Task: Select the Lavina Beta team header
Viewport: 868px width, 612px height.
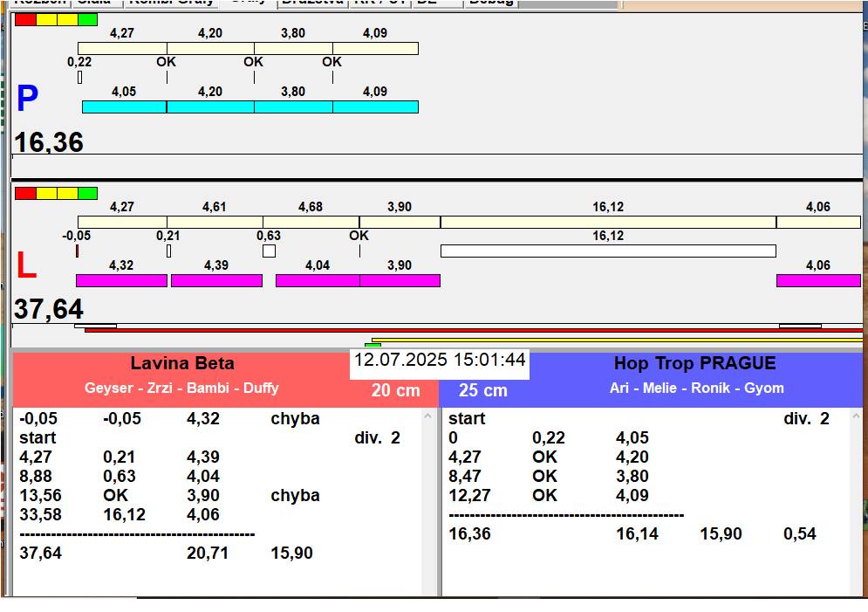Action: (x=182, y=364)
